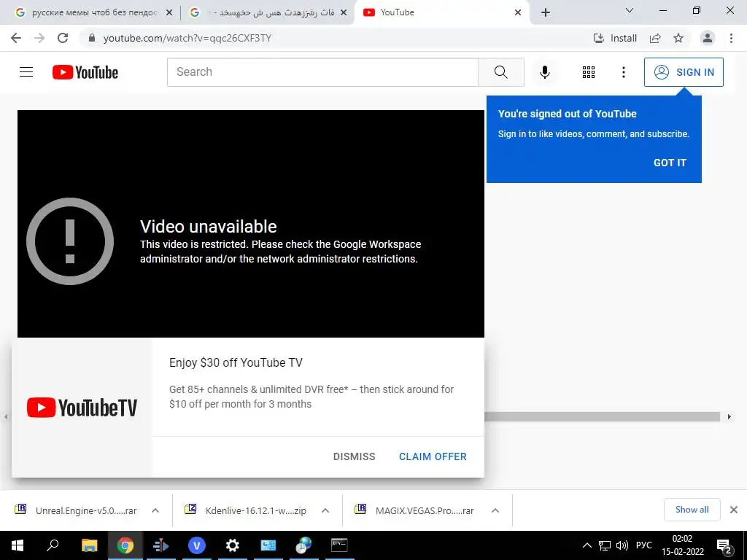Close the Russian memes Google tab
Screen dimensions: 747x560
pos(169,12)
